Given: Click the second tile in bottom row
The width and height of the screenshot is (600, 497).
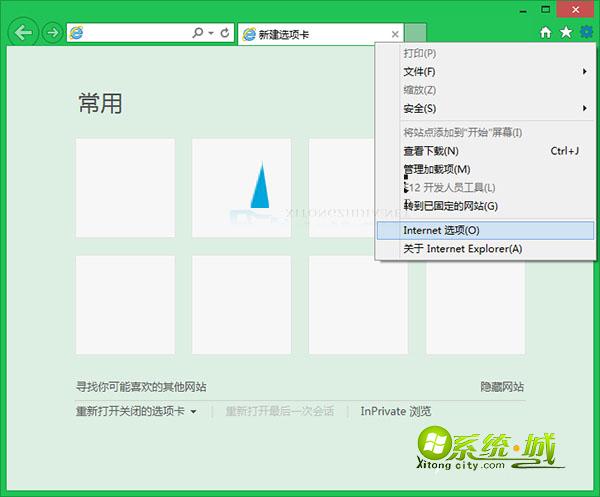Looking at the screenshot, I should 241,305.
